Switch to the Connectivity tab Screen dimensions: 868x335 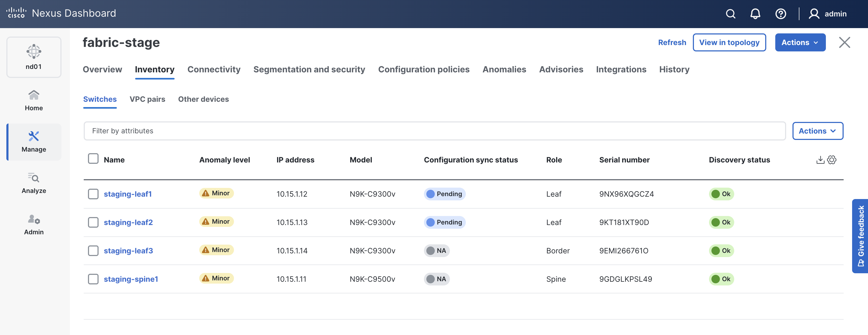pos(214,69)
